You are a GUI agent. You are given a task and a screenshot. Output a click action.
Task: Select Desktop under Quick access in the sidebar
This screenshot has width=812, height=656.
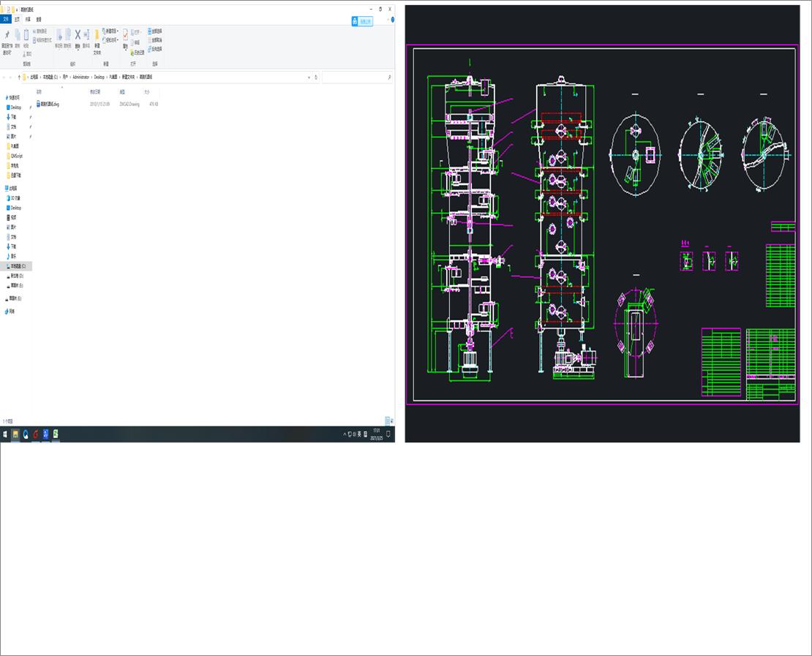click(14, 108)
